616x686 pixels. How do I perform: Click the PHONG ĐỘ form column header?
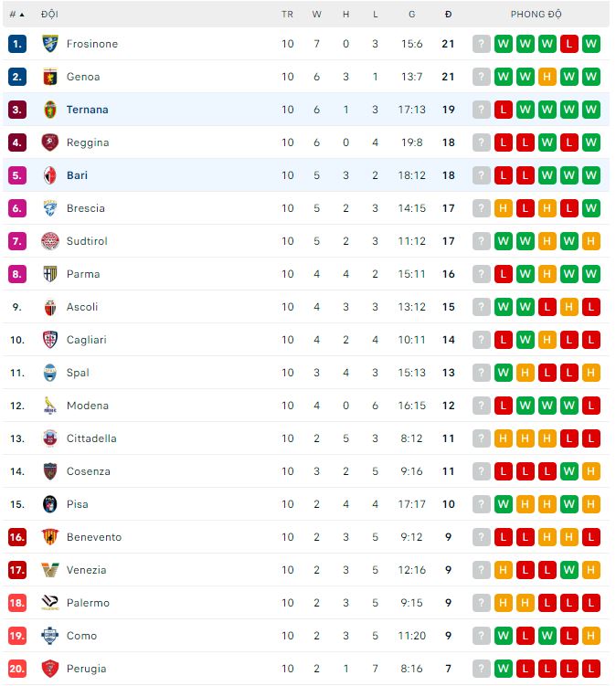[x=536, y=15]
